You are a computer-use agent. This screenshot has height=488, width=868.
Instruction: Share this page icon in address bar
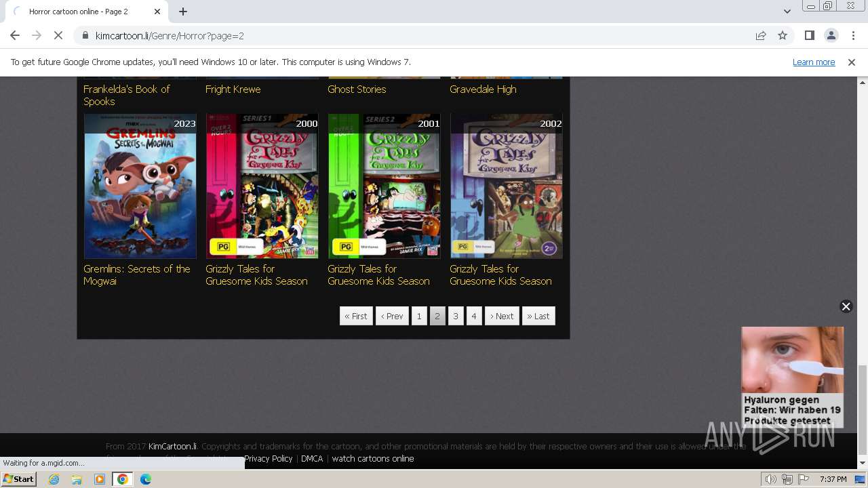coord(761,35)
